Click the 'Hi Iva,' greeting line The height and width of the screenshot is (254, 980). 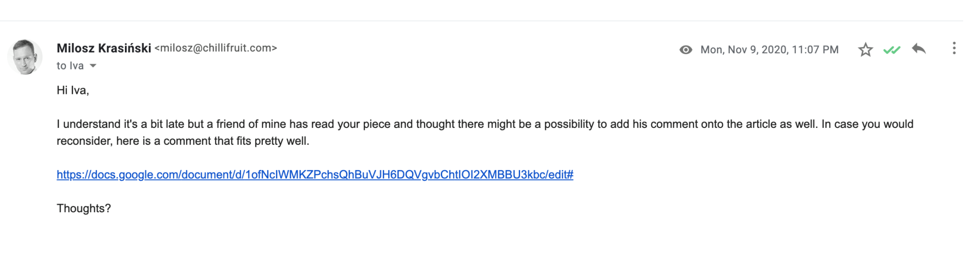coord(73,90)
